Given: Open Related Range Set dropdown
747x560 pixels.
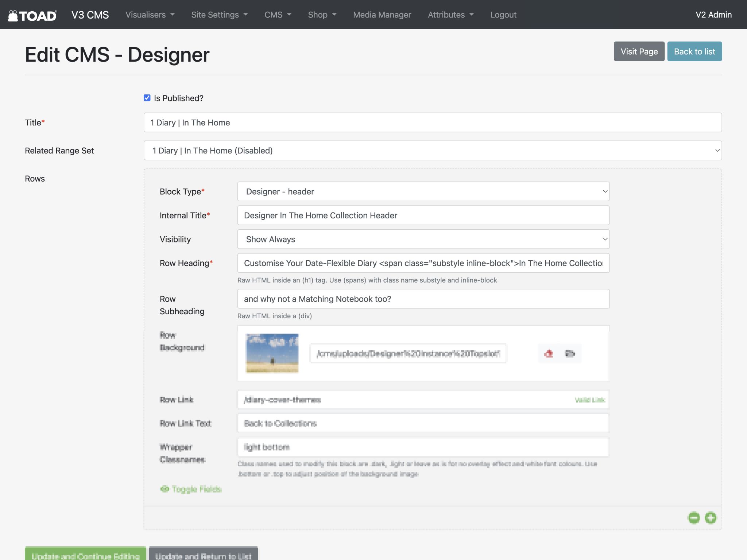Looking at the screenshot, I should click(x=433, y=151).
